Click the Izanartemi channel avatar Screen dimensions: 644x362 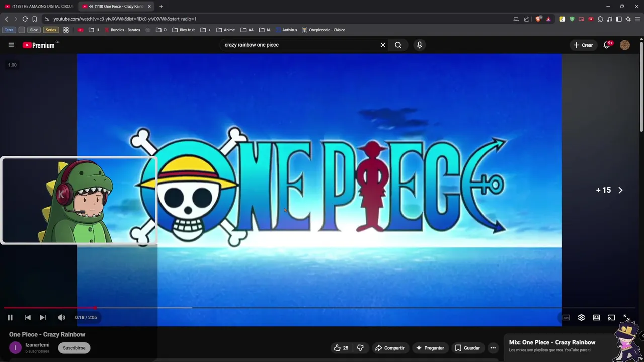(15, 348)
